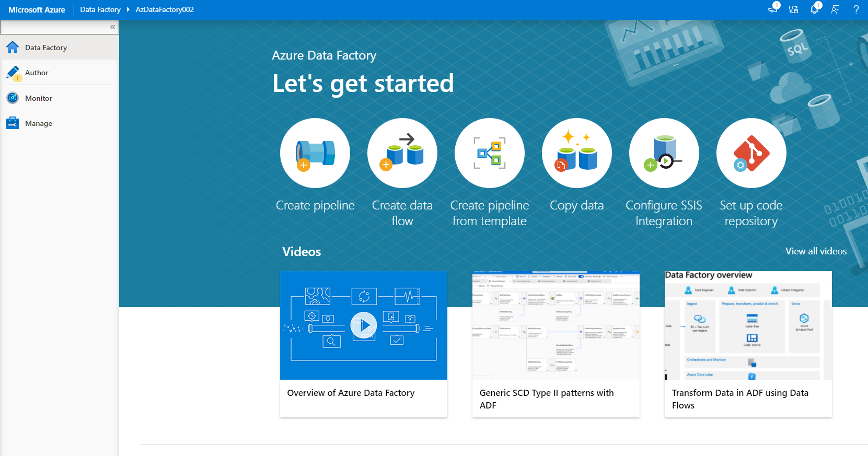The image size is (868, 456).
Task: Open the Author pencil tab
Action: 60,73
